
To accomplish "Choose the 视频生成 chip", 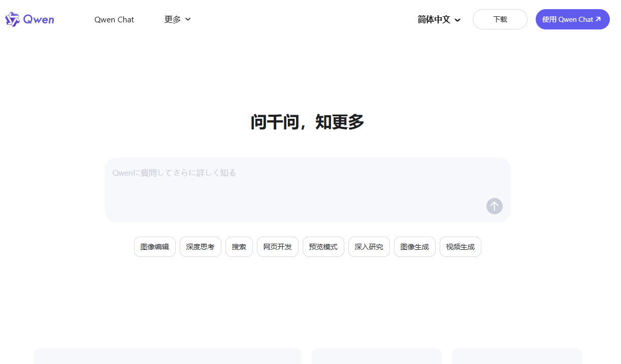I will pyautogui.click(x=461, y=247).
